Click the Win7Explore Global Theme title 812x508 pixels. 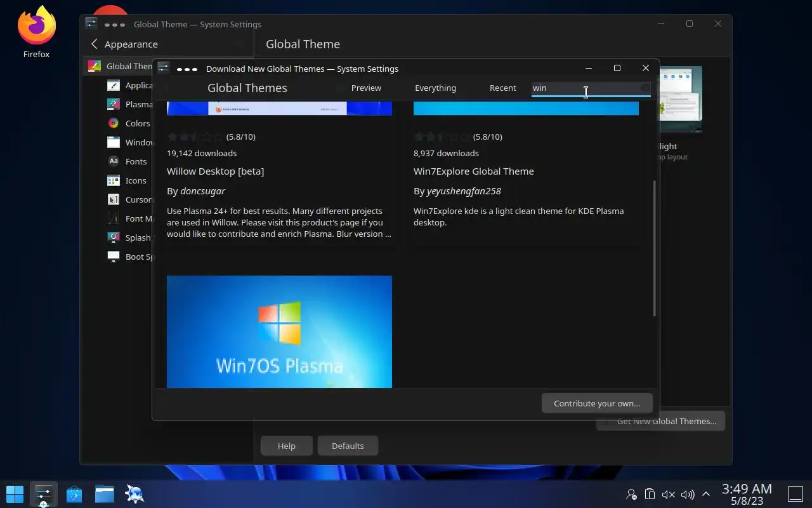pos(473,171)
